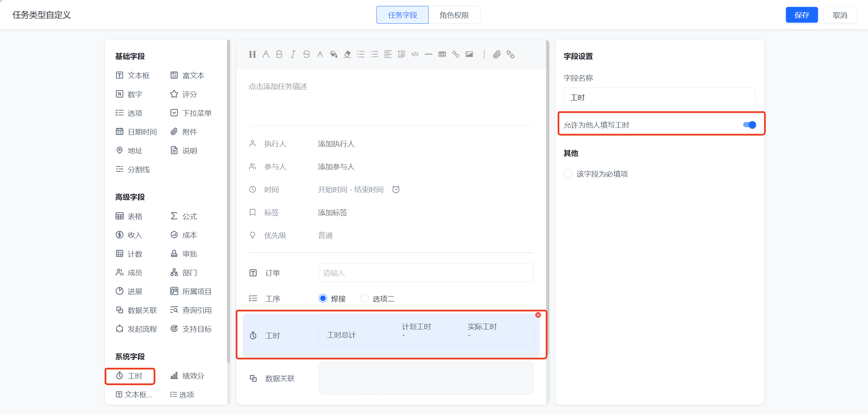The image size is (868, 414).
Task: Open the paint bucket background color icon
Action: pos(333,54)
